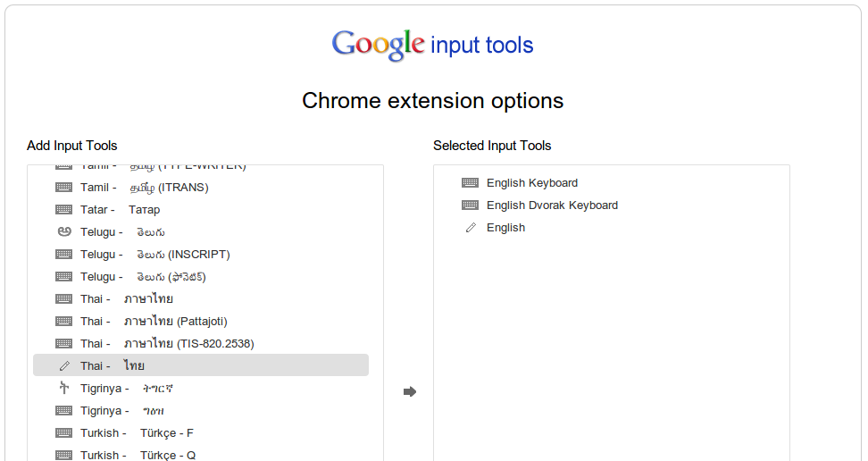Select Turkish Türkçe - Q keyboard
The width and height of the screenshot is (868, 461).
(x=201, y=455)
